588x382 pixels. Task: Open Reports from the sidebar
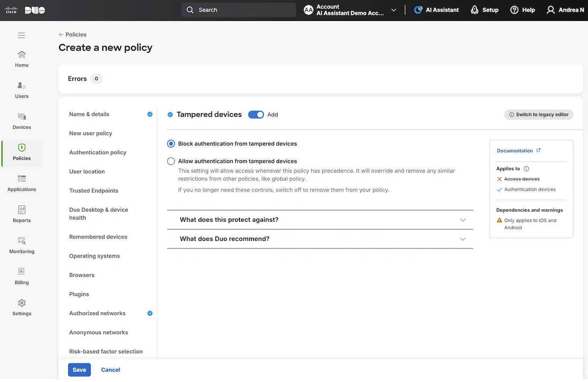pos(21,214)
